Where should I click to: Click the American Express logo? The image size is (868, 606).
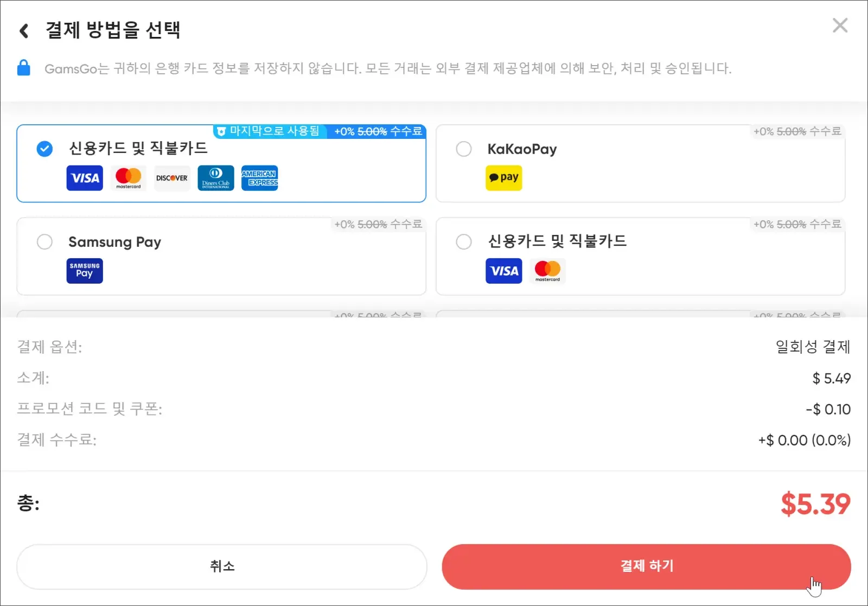click(260, 178)
